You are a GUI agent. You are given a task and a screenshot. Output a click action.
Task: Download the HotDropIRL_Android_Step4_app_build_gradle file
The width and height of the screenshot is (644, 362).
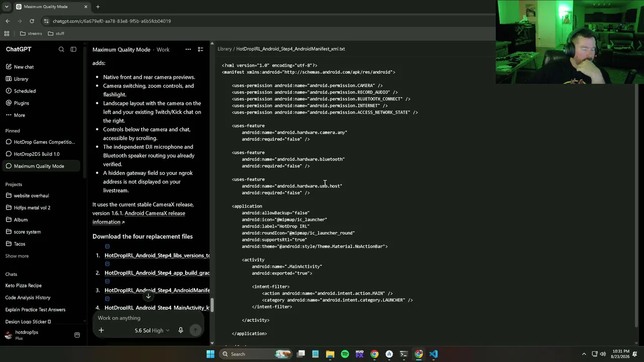pyautogui.click(x=157, y=273)
